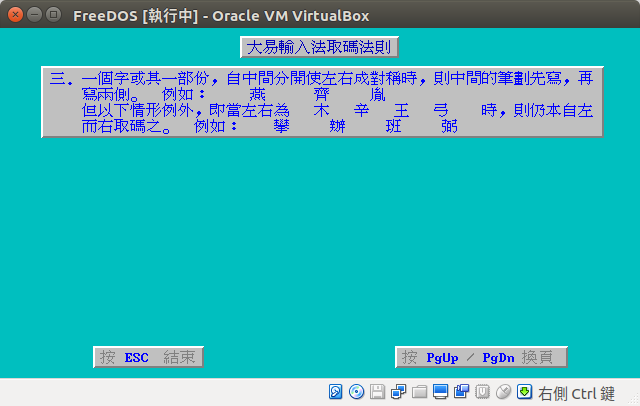This screenshot has height=406, width=640.
Task: Minimize the FreeDOS VirtualBox window
Action: (x=33, y=15)
